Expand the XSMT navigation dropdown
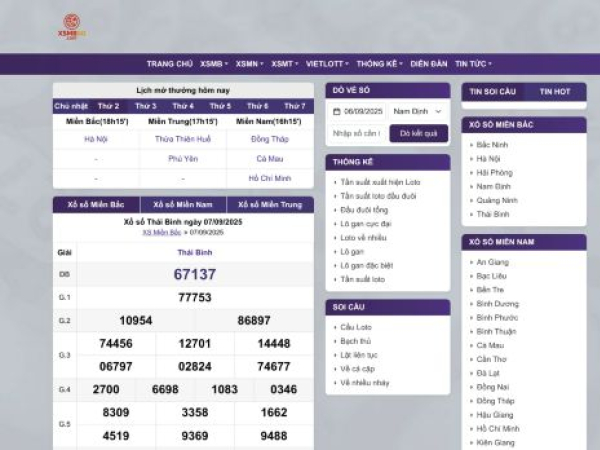 point(285,64)
